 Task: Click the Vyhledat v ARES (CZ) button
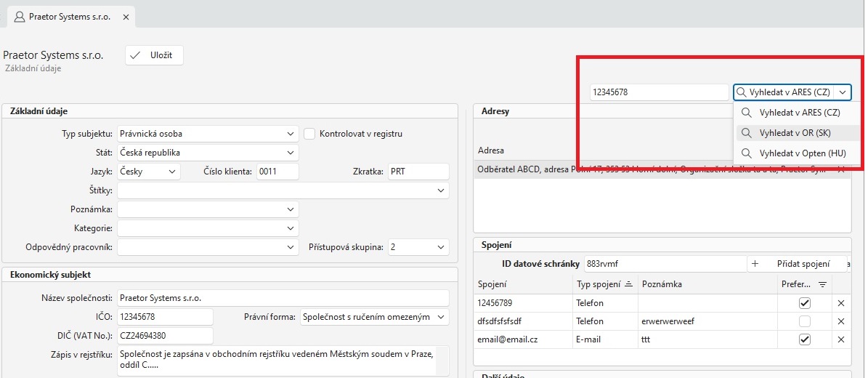pos(783,92)
